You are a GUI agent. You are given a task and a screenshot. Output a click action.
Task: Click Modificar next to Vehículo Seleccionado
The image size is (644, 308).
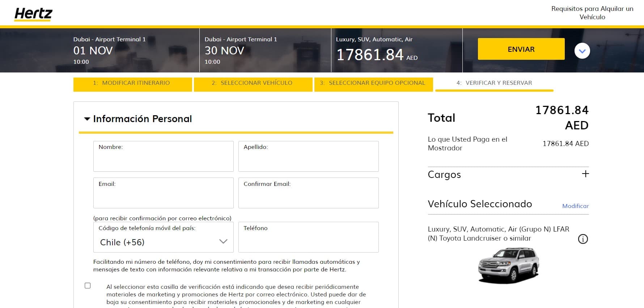click(x=575, y=206)
